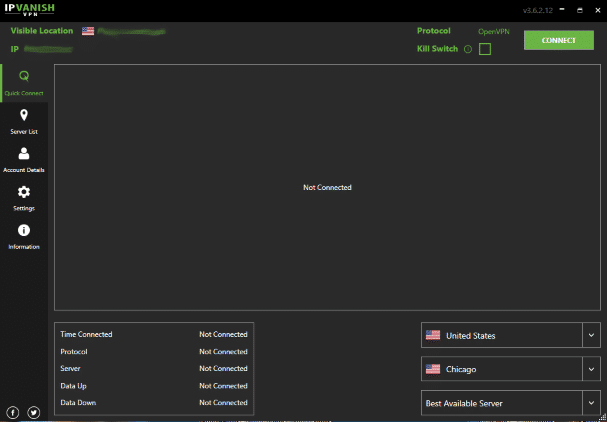
Task: Click the Protocol label in stats panel
Action: click(x=74, y=352)
